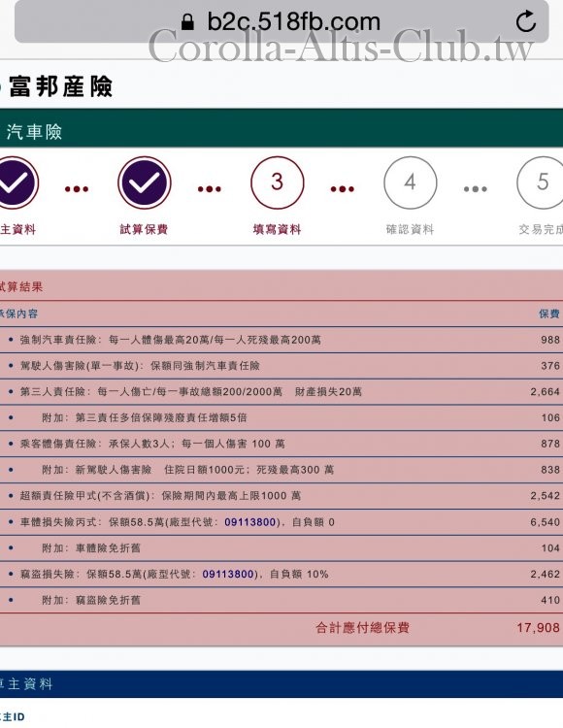Viewport: 563px width, 728px height.
Task: Open the b2c.518fb.com address field
Action: (281, 21)
